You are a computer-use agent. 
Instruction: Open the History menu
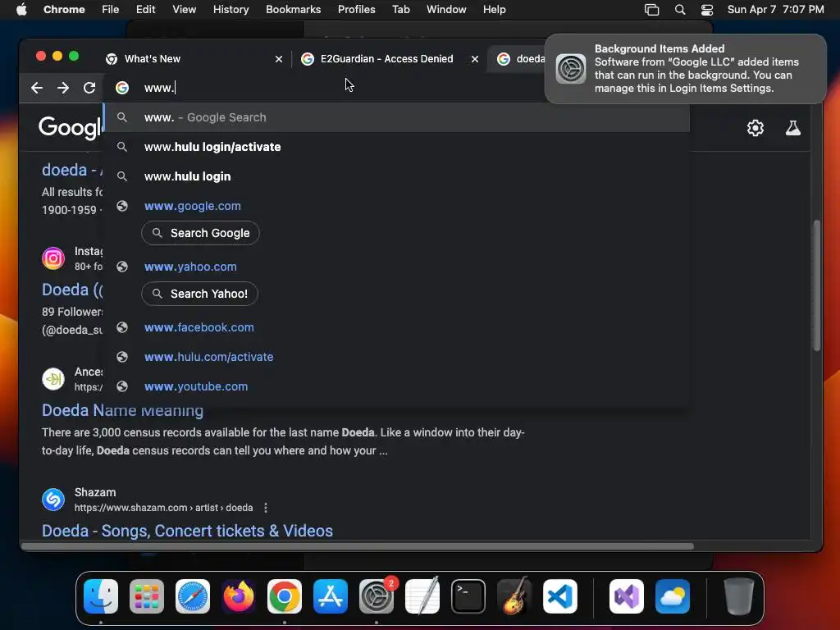[231, 10]
